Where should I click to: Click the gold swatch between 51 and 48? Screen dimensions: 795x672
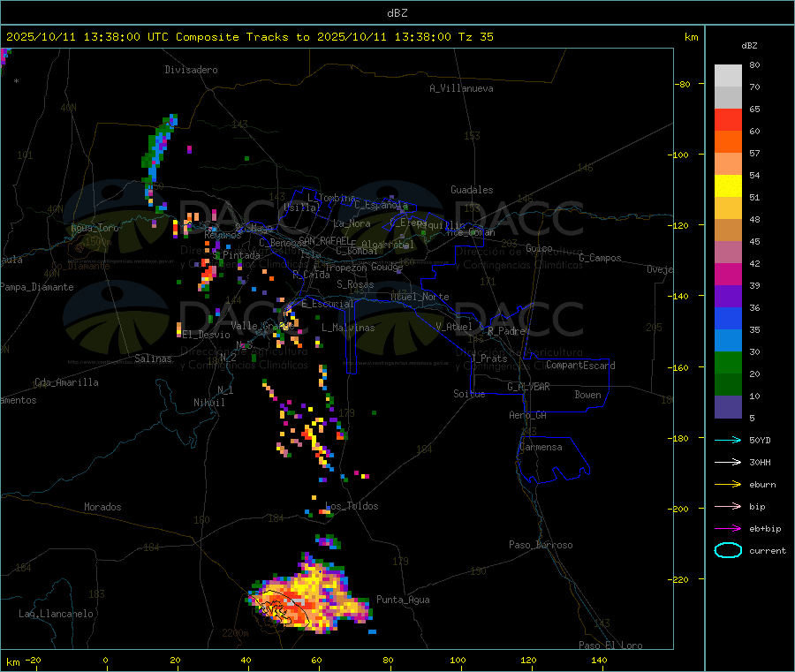pos(728,208)
